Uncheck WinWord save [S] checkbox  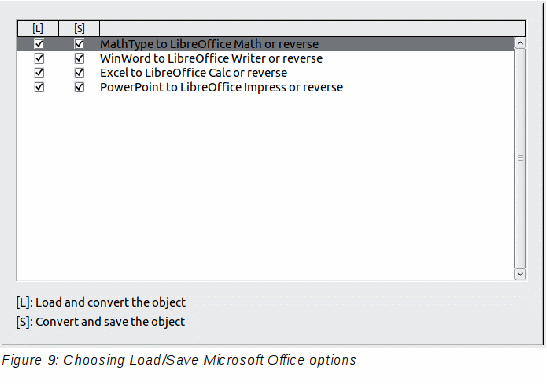tap(79, 59)
